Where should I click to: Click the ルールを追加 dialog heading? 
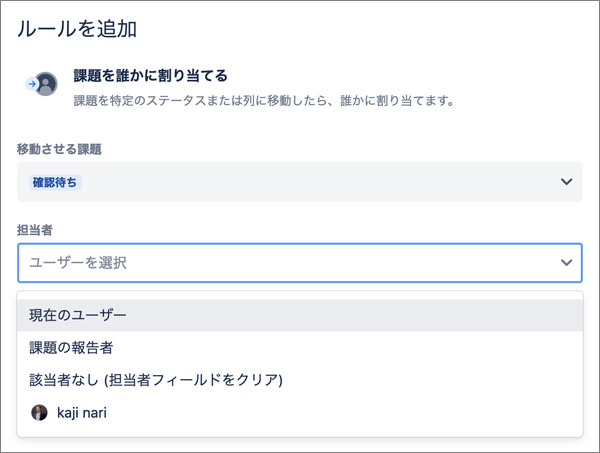coord(77,29)
